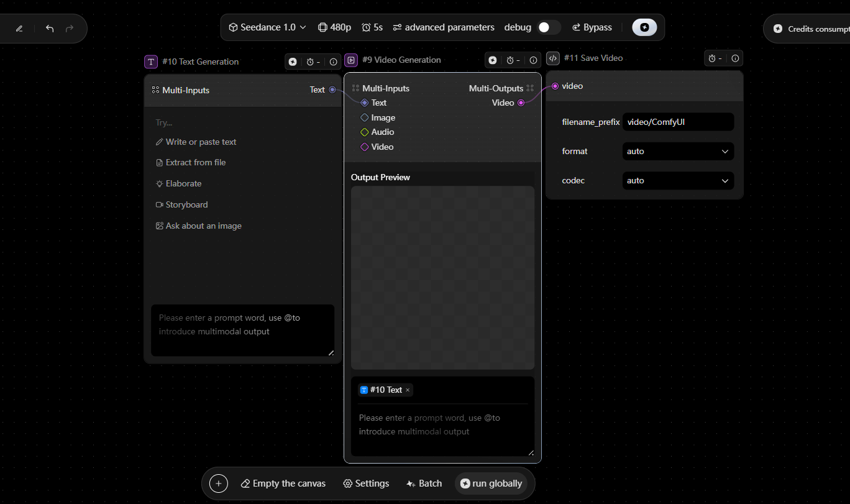Click the filename_prefix field

point(678,122)
